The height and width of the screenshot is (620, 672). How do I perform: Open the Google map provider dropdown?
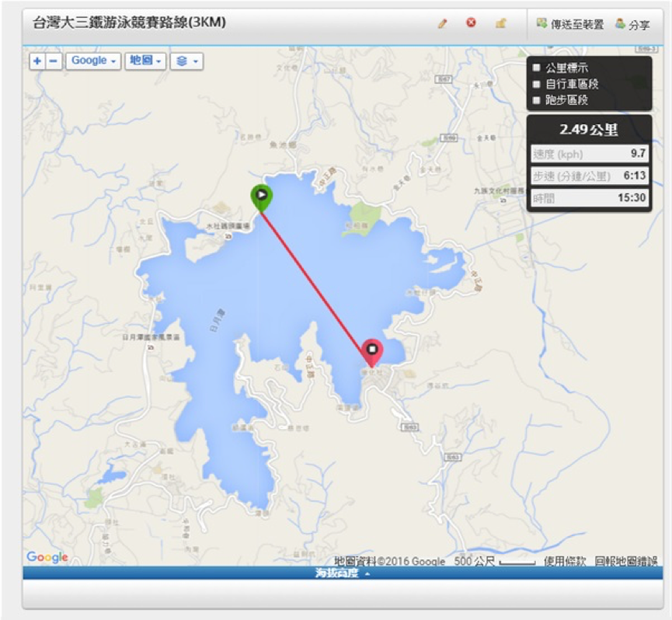93,61
